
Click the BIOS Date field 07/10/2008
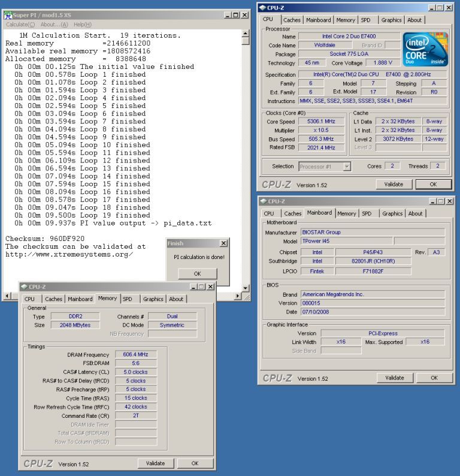373,312
